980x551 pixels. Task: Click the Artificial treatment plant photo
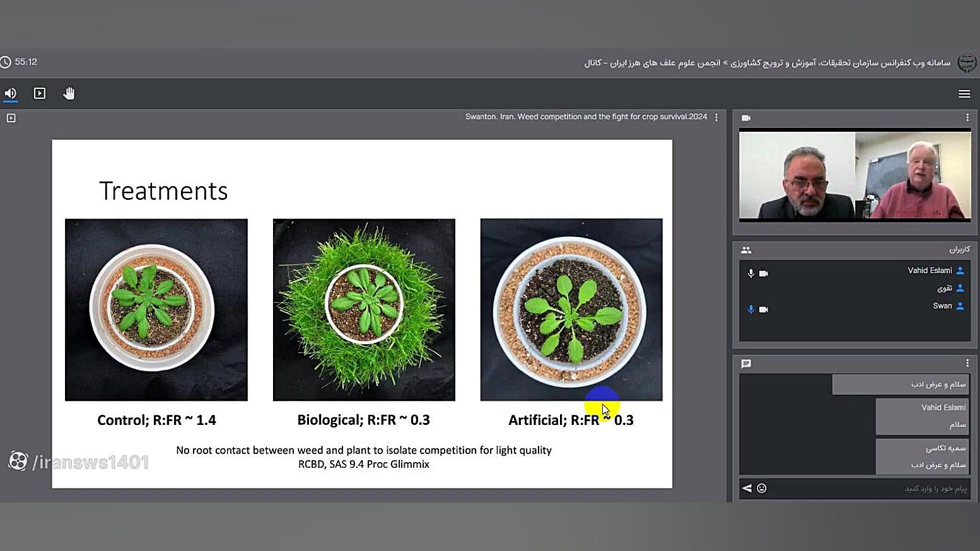tap(571, 310)
